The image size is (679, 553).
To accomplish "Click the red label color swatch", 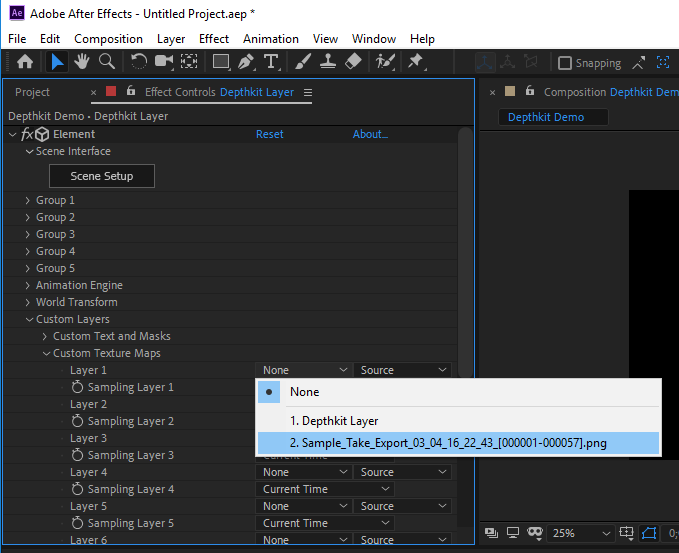I will pos(111,92).
